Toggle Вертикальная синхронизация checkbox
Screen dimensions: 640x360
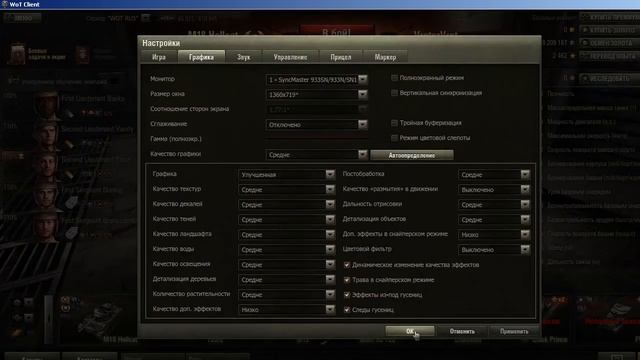[394, 93]
